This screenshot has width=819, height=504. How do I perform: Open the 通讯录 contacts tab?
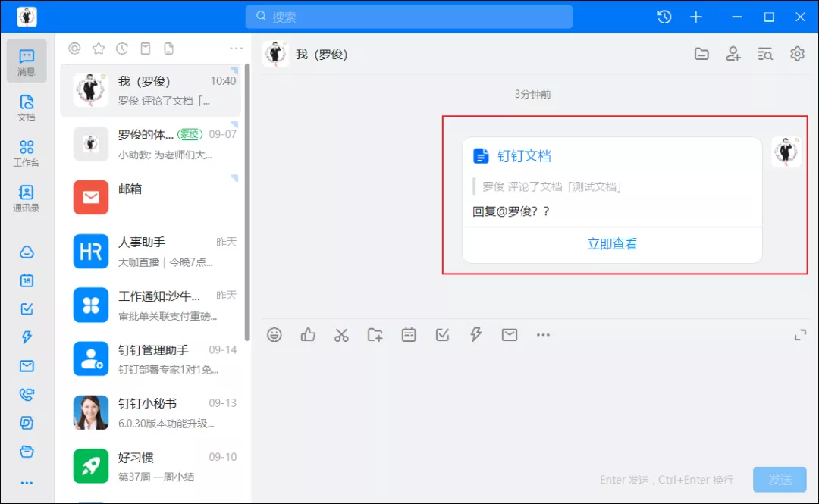(x=26, y=198)
